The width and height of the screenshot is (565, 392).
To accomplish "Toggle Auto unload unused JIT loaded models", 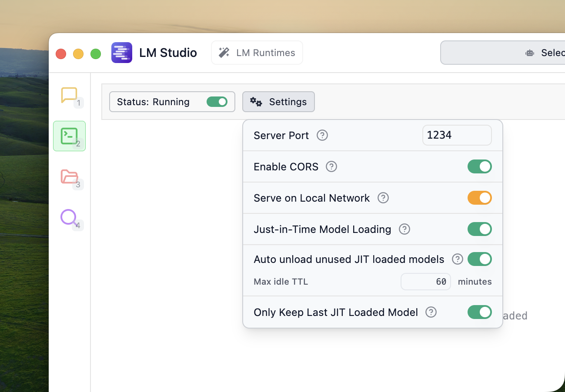I will 480,259.
